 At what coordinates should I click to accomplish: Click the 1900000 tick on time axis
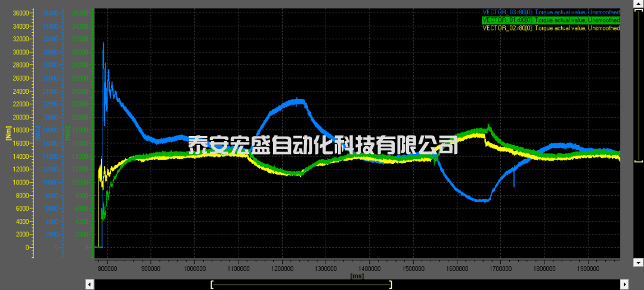coord(587,269)
